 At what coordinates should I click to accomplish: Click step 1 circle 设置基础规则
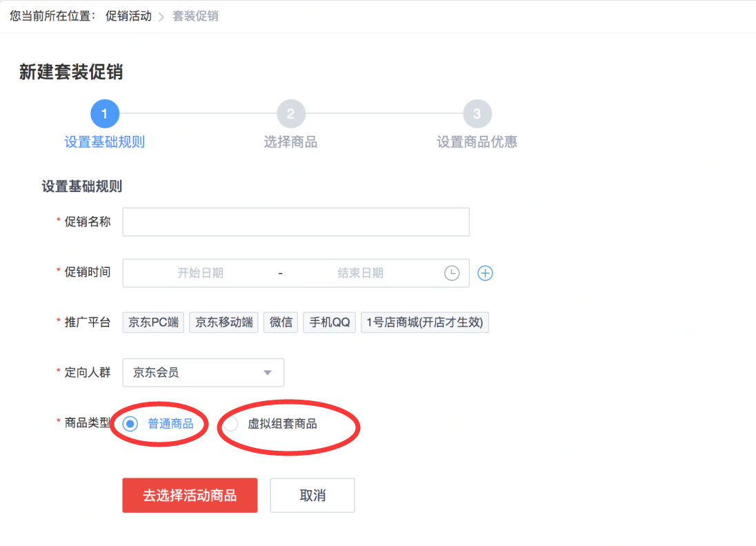105,114
